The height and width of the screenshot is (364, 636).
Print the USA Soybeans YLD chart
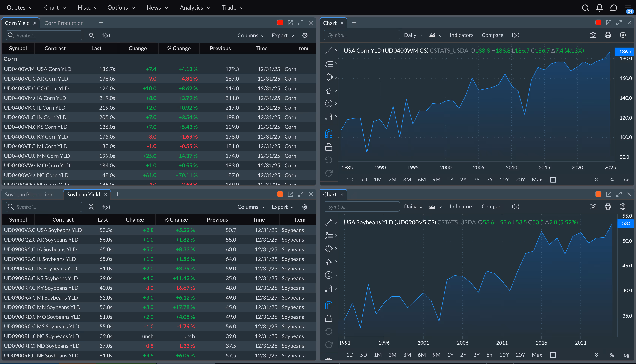tap(608, 207)
